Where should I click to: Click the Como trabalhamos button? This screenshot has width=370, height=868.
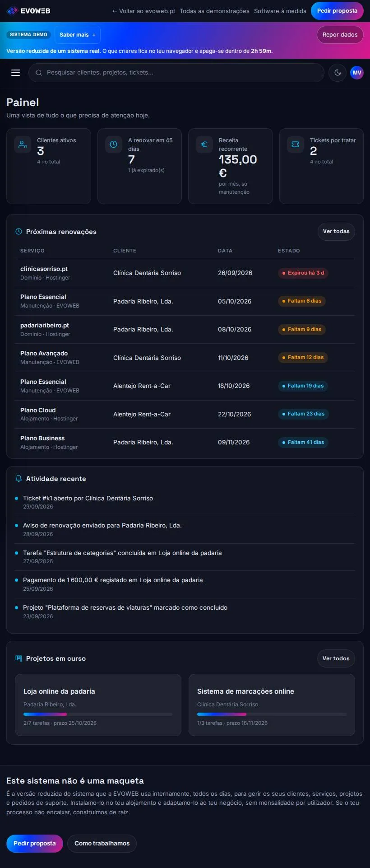[x=102, y=843]
